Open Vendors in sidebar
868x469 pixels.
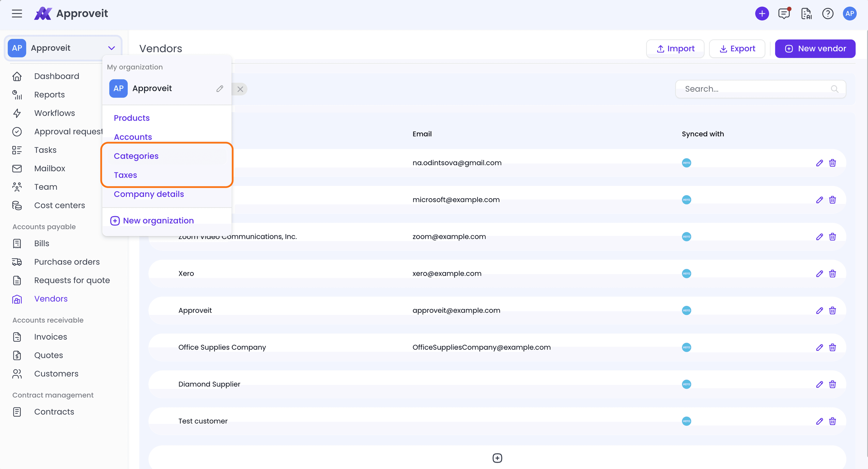click(x=51, y=299)
